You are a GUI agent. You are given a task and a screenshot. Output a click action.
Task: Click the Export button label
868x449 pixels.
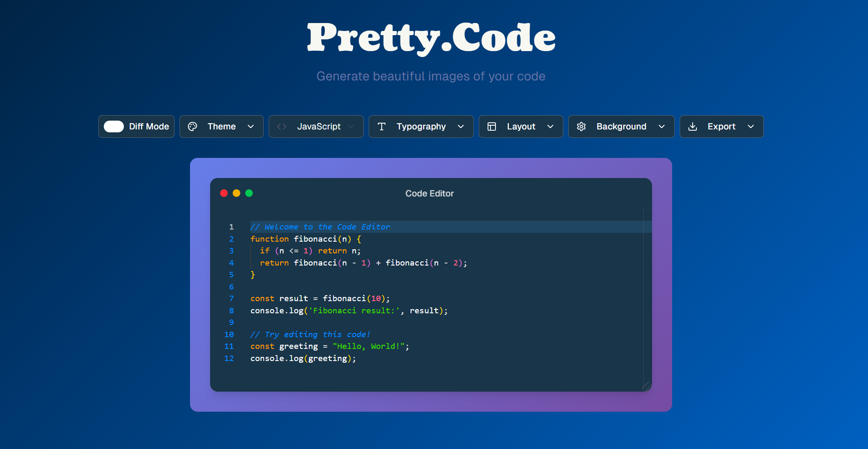722,126
